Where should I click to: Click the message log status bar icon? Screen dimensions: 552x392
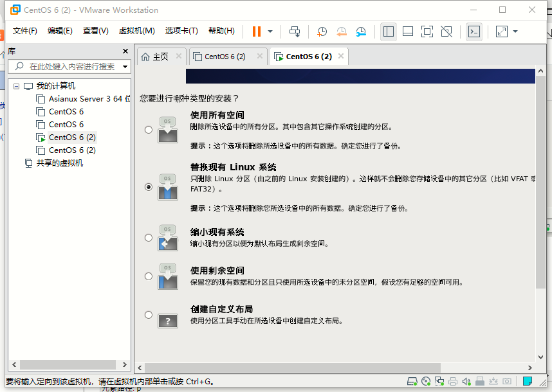[x=528, y=381]
